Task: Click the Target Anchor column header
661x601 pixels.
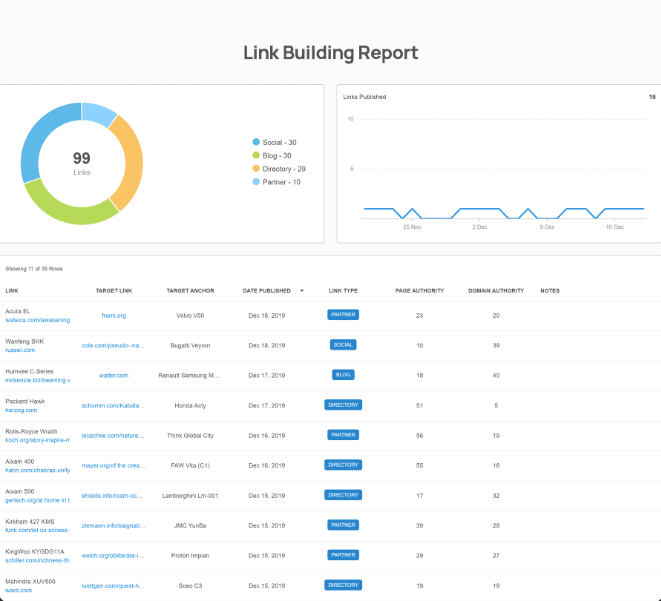Action: pos(190,291)
